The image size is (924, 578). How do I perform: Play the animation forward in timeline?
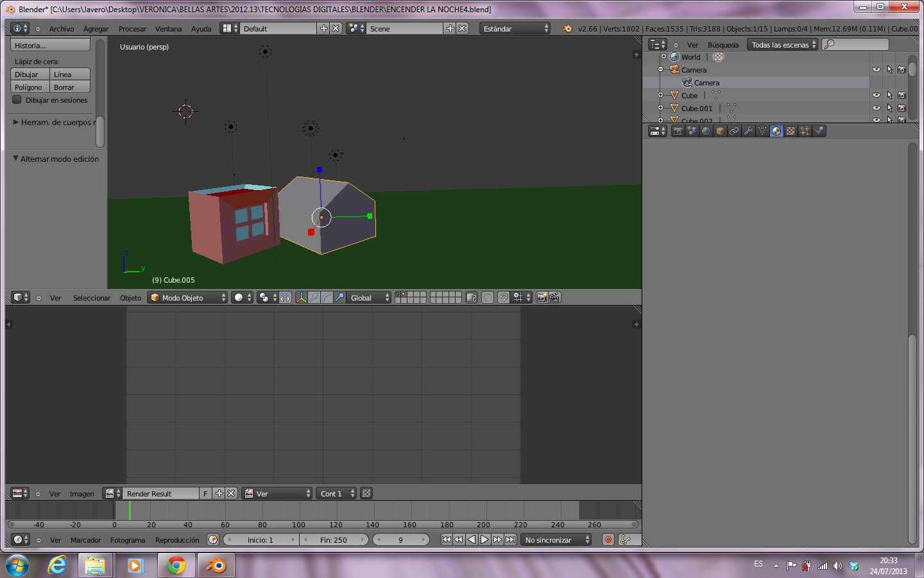[x=484, y=539]
